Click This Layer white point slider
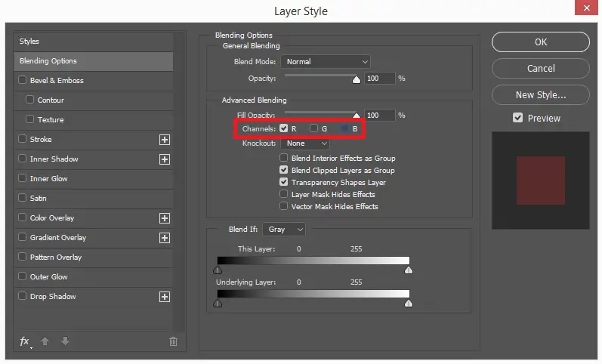602x364 pixels. click(409, 270)
